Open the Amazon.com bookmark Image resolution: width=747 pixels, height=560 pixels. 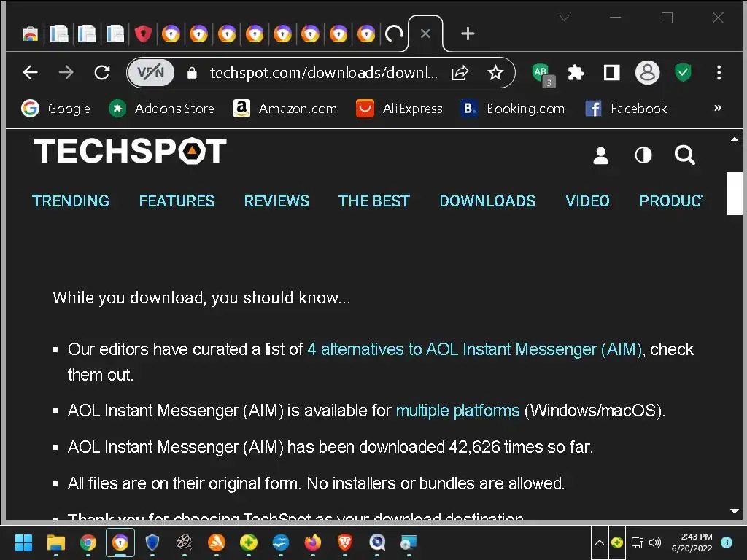pyautogui.click(x=285, y=109)
